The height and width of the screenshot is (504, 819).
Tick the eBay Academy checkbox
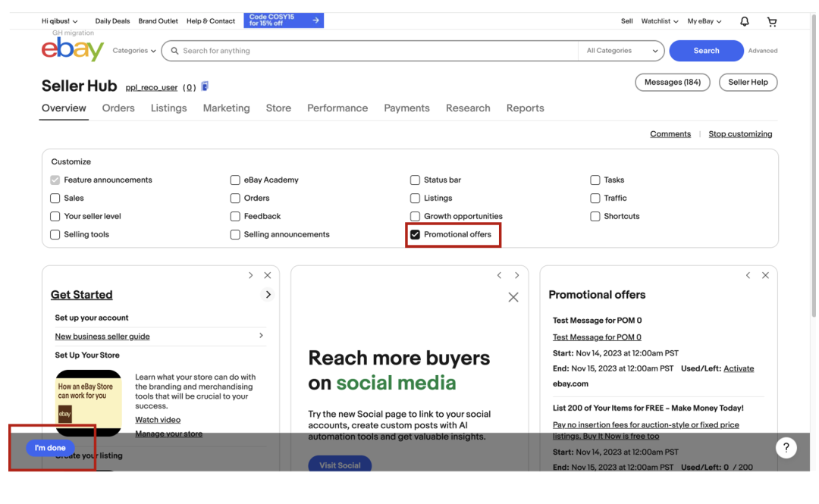tap(235, 180)
